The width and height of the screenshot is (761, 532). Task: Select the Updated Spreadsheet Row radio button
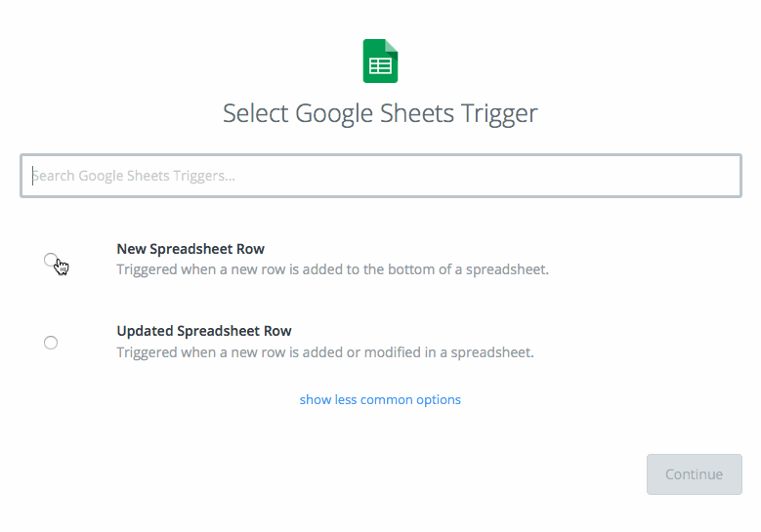(51, 343)
